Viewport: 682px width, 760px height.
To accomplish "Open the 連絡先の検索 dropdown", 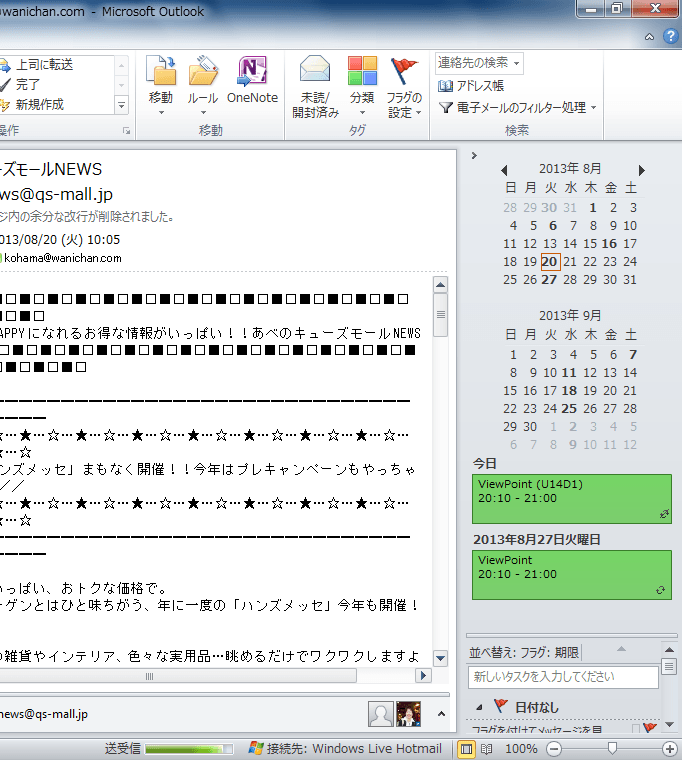I will pyautogui.click(x=517, y=63).
